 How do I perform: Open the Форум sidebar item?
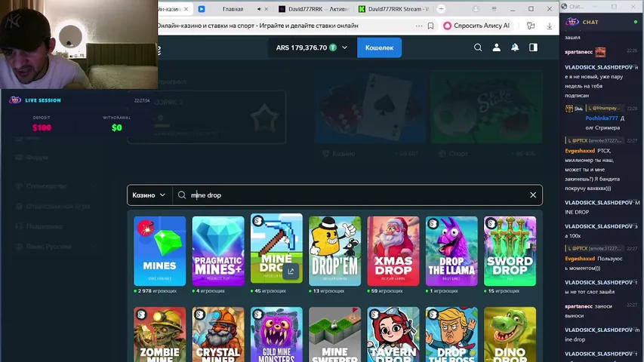click(x=37, y=158)
